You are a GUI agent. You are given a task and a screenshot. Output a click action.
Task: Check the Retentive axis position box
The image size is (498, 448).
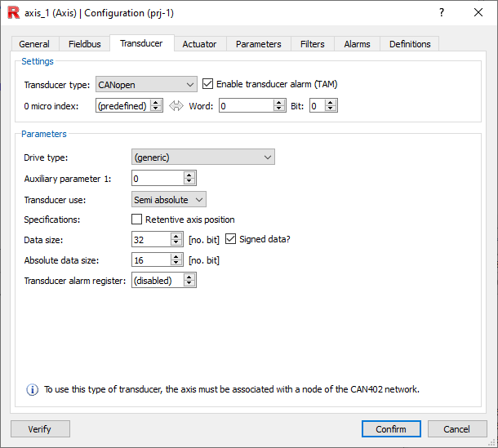pyautogui.click(x=136, y=220)
